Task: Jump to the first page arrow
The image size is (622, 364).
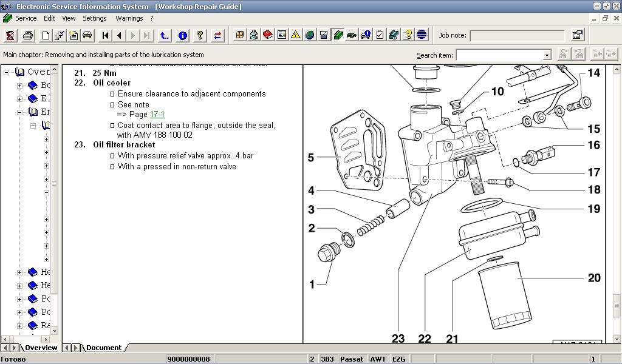Action: [105, 35]
